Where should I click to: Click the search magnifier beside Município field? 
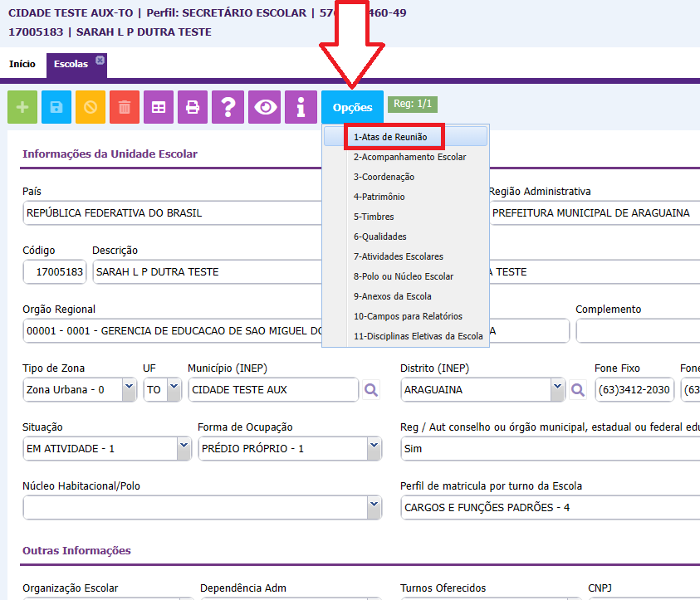pyautogui.click(x=370, y=389)
